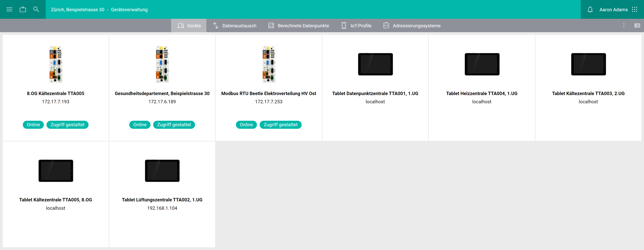
Task: Click localhost under Tablet Kältezentrale TTA005, 8.OG
Action: click(56, 208)
